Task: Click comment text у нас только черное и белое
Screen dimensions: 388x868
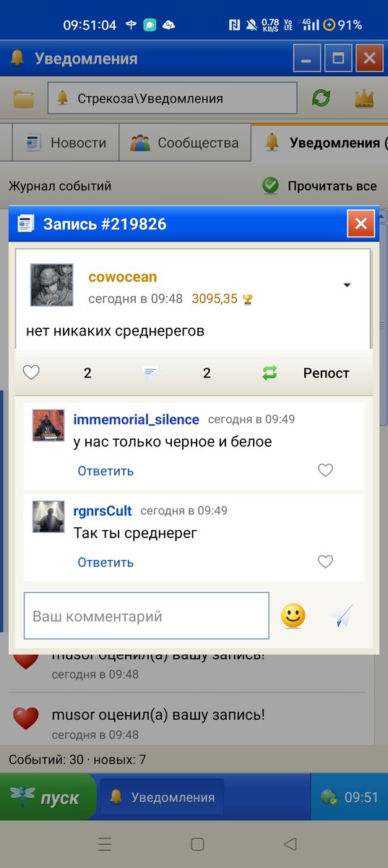Action: (x=173, y=442)
